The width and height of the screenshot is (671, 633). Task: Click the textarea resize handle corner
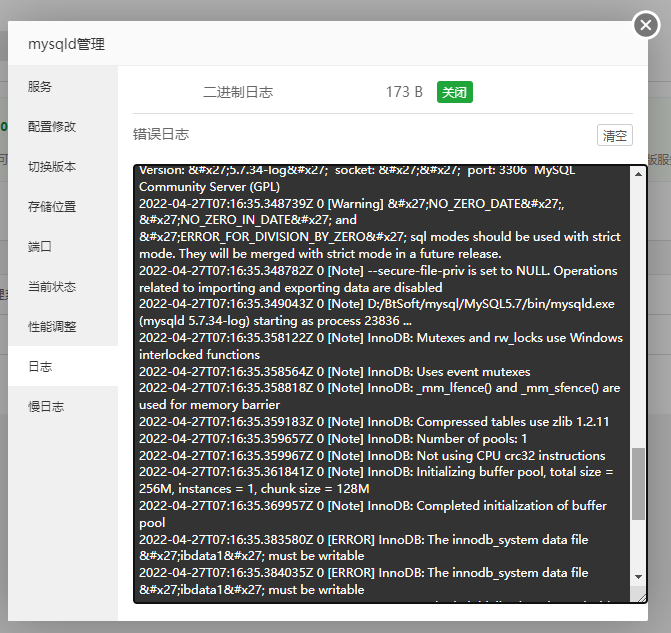point(641,597)
